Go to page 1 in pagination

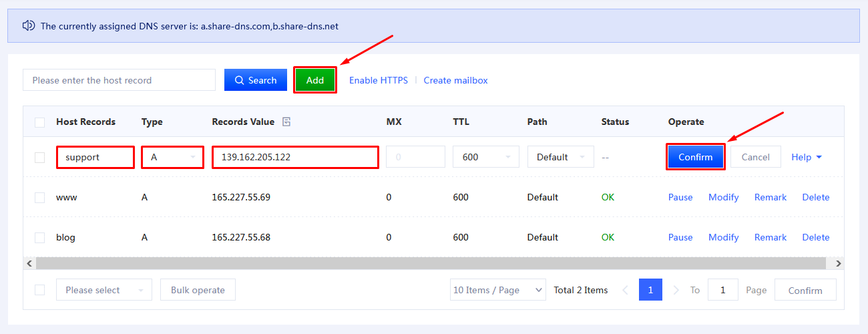click(x=650, y=290)
